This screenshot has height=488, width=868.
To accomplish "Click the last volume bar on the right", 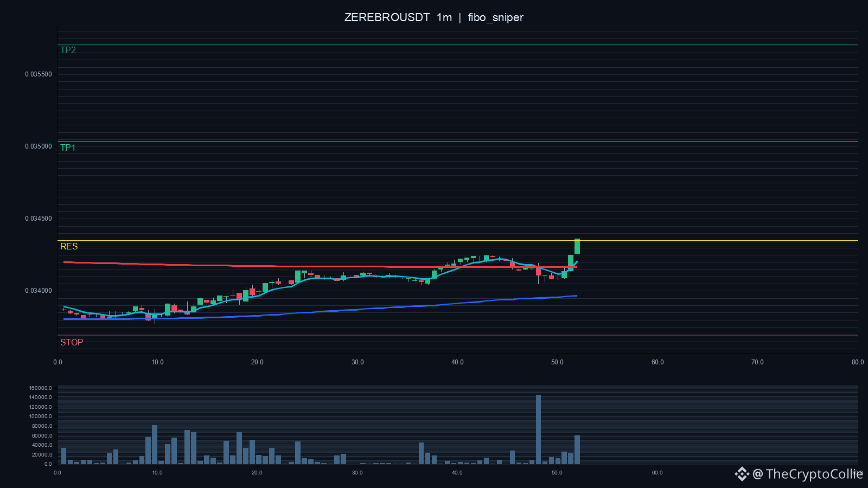I will pos(577,450).
